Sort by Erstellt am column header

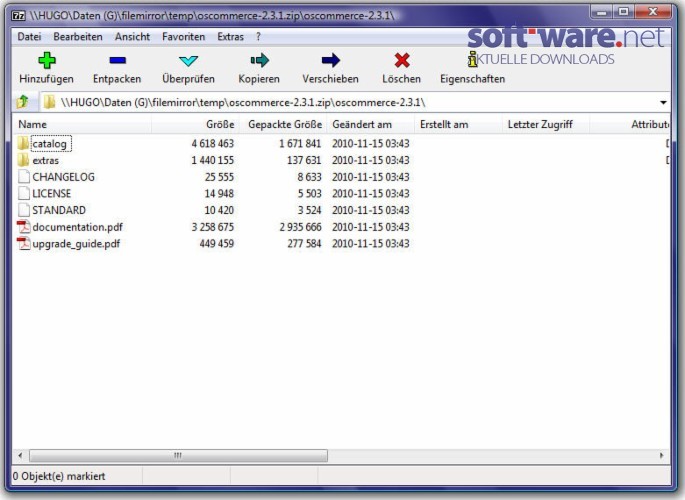(x=458, y=124)
